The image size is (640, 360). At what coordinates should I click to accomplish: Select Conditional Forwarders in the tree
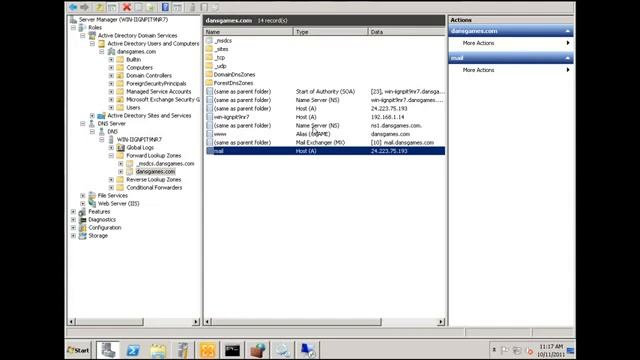[154, 187]
